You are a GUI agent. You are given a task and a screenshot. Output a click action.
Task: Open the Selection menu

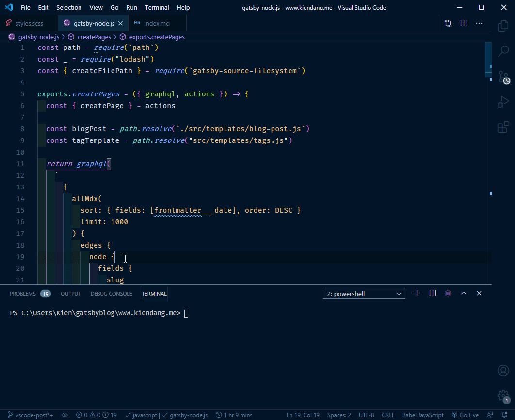point(69,8)
